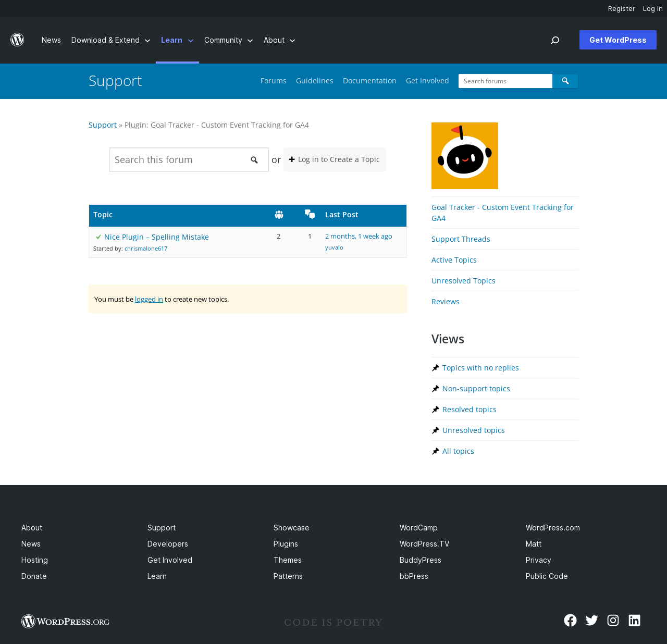Open the footer Hosting link

pyautogui.click(x=34, y=560)
